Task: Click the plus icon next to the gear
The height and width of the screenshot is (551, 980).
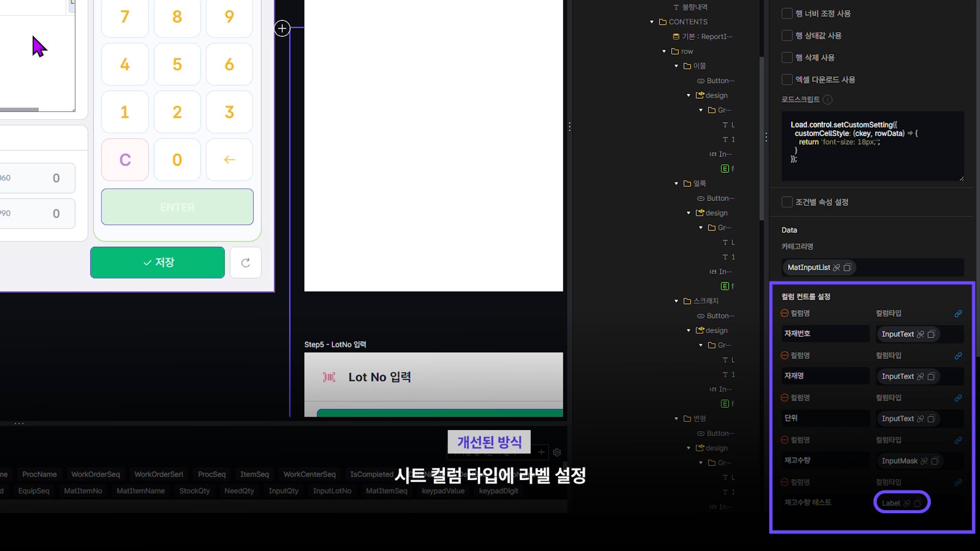Action: pyautogui.click(x=542, y=452)
